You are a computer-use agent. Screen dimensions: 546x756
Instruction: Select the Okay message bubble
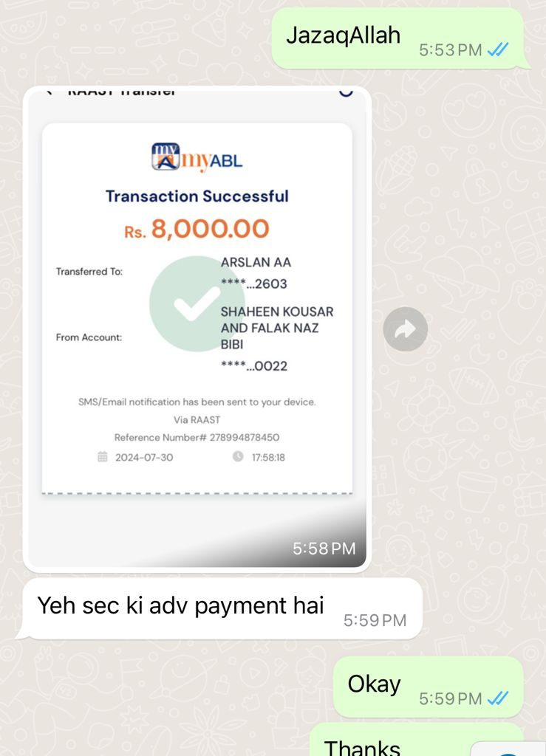(x=429, y=687)
